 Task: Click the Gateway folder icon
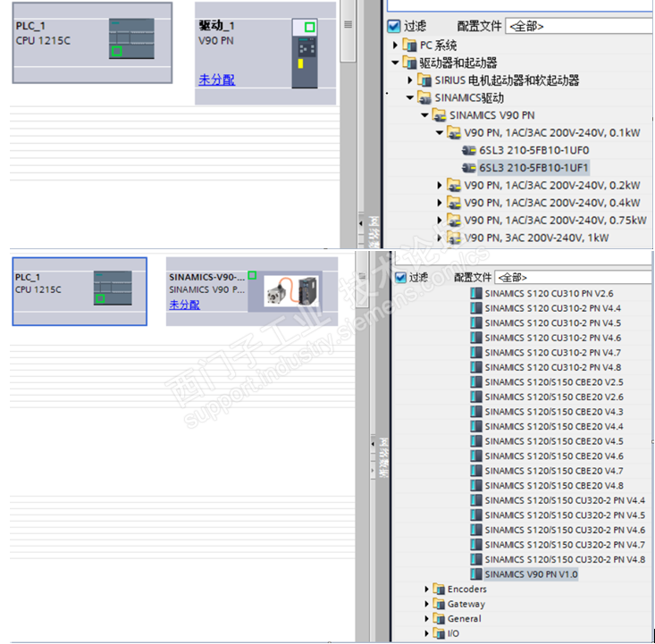coord(439,604)
